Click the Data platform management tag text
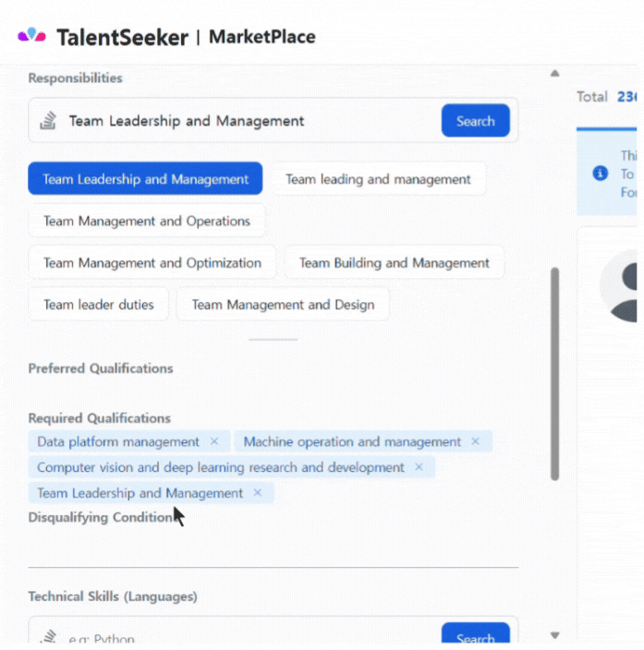This screenshot has width=644, height=650. 118,441
